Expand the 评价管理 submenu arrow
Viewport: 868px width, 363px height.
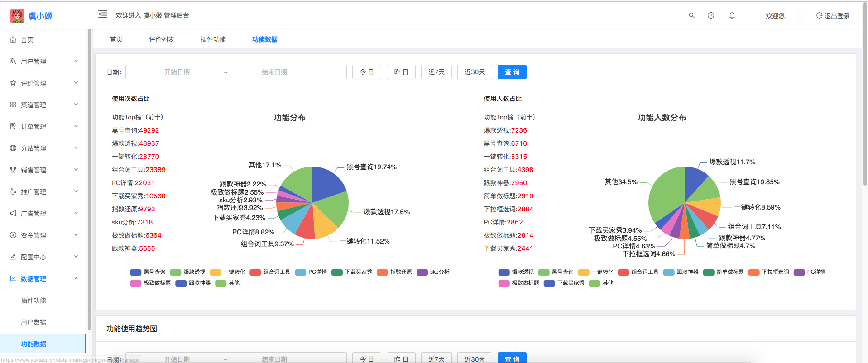tap(76, 83)
